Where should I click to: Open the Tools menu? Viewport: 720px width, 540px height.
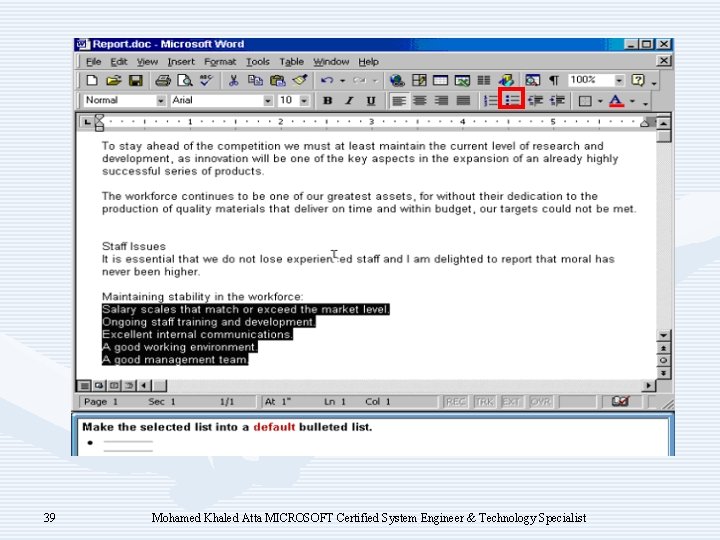pyautogui.click(x=258, y=62)
